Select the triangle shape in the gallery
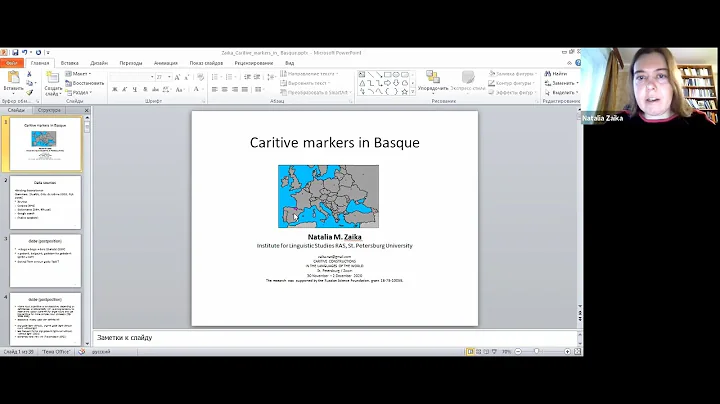720x404 pixels. coord(362,83)
